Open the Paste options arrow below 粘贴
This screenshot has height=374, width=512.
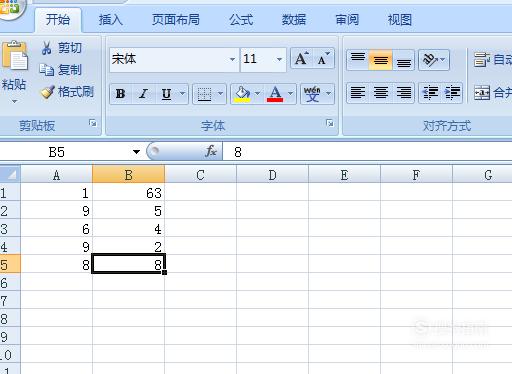(14, 101)
